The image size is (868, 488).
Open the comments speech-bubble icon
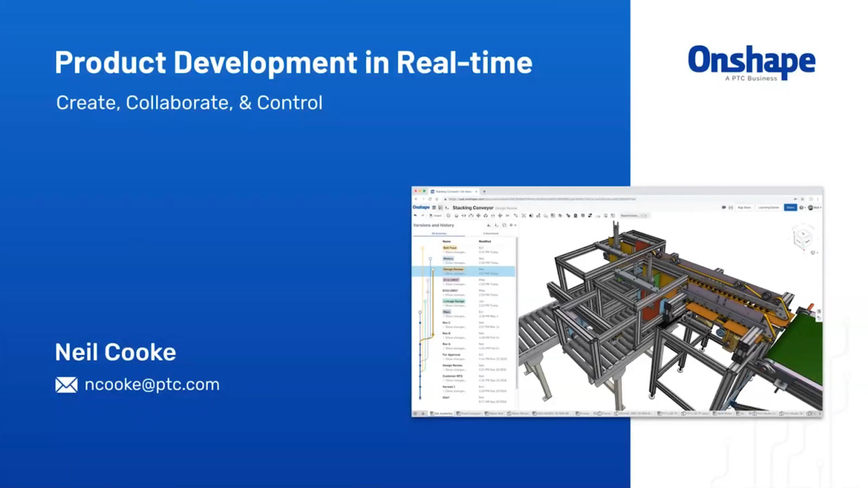pyautogui.click(x=724, y=207)
